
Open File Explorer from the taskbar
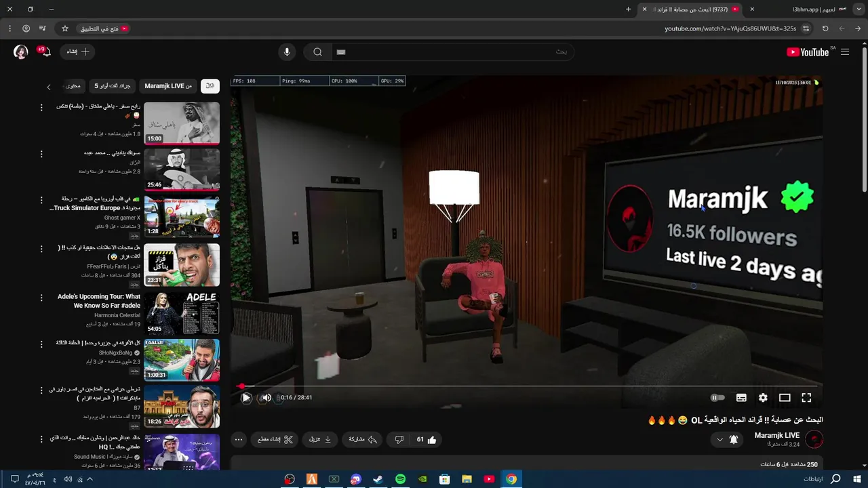click(x=467, y=479)
